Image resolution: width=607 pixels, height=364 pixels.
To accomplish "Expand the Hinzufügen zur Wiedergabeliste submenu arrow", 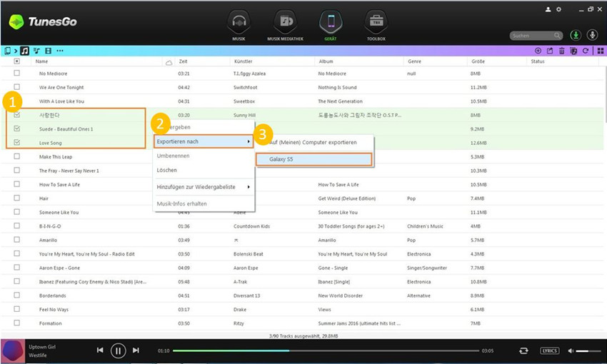I will (x=249, y=187).
